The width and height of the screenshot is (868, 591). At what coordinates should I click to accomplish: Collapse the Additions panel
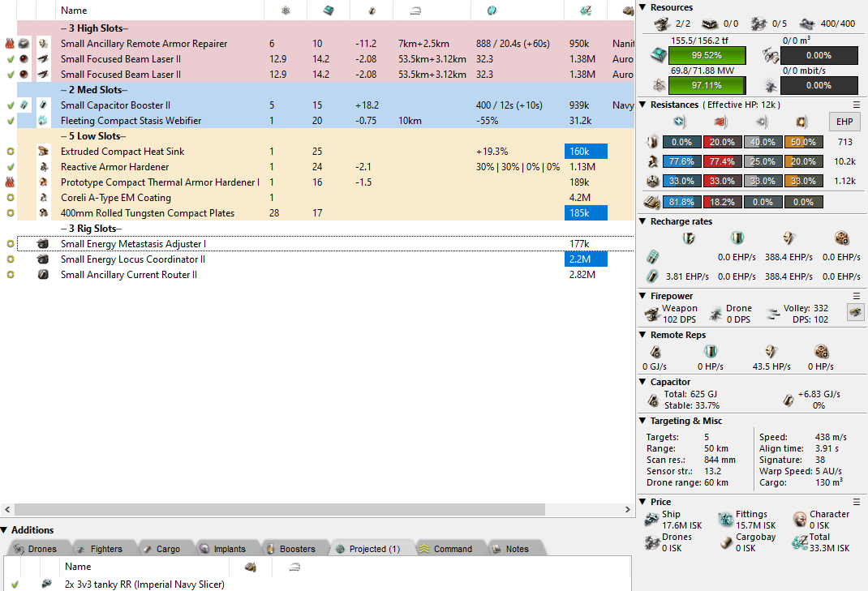[x=5, y=530]
